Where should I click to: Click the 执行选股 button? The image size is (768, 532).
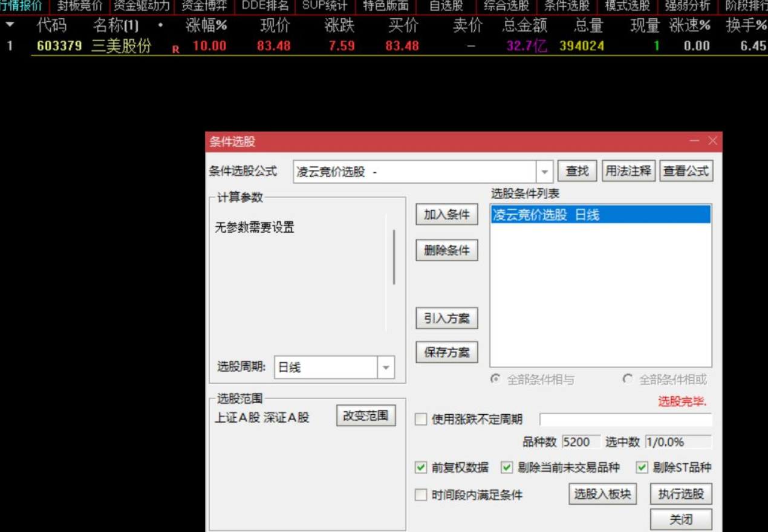[681, 494]
